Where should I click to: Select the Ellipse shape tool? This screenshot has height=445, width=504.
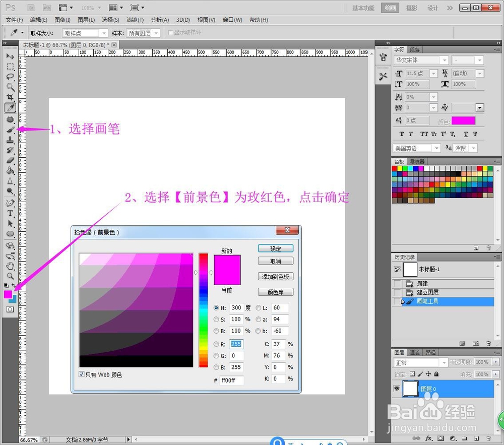click(x=10, y=234)
